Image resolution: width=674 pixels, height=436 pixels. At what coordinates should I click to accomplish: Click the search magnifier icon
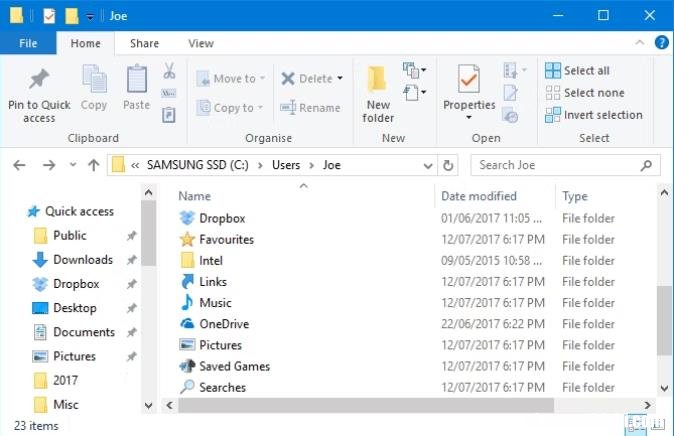(x=646, y=165)
